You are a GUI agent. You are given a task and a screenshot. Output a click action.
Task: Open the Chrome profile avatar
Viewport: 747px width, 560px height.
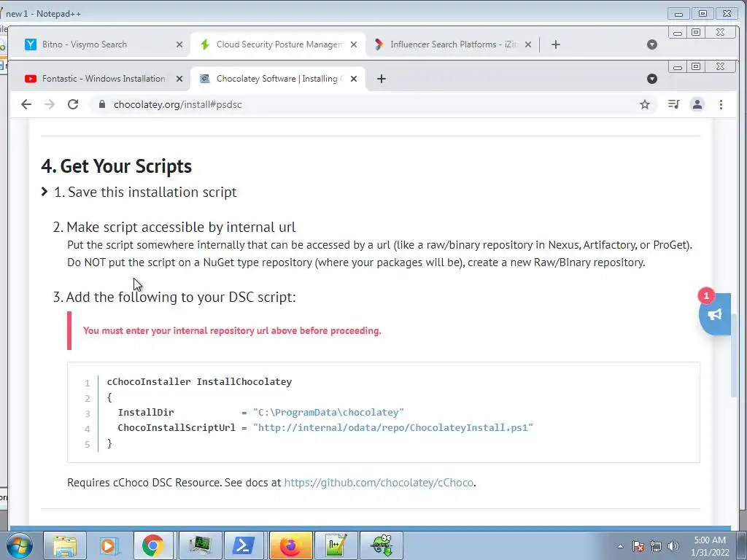click(x=697, y=104)
